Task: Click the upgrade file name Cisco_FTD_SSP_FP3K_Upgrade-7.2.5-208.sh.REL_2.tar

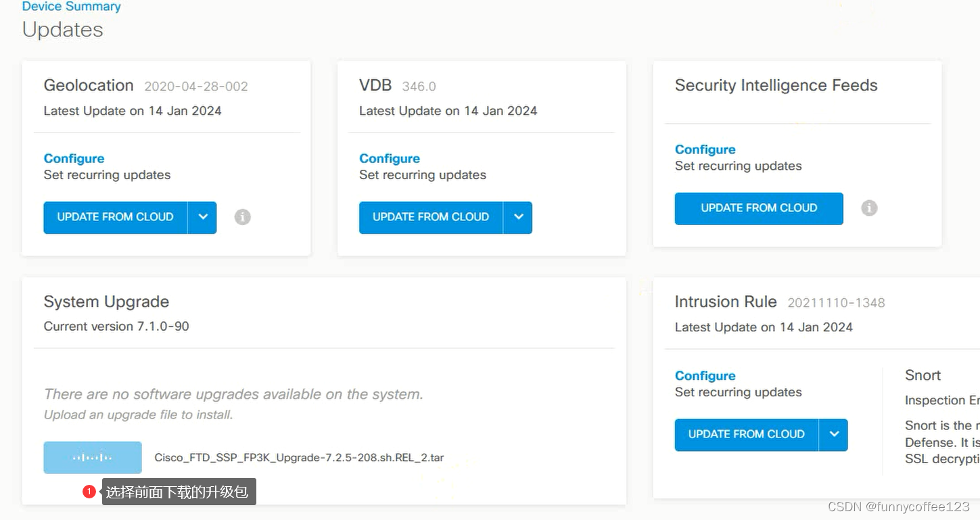Action: click(x=299, y=458)
